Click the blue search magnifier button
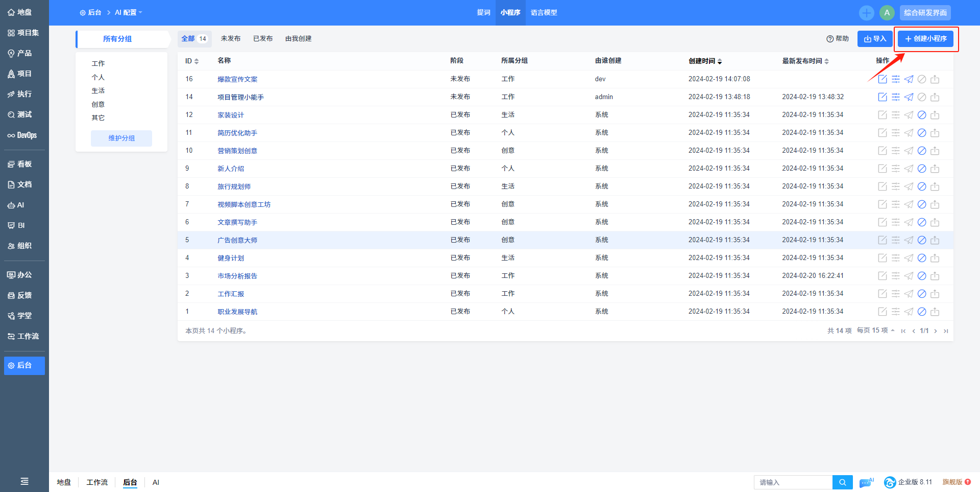Viewport: 980px width, 492px height. tap(842, 482)
